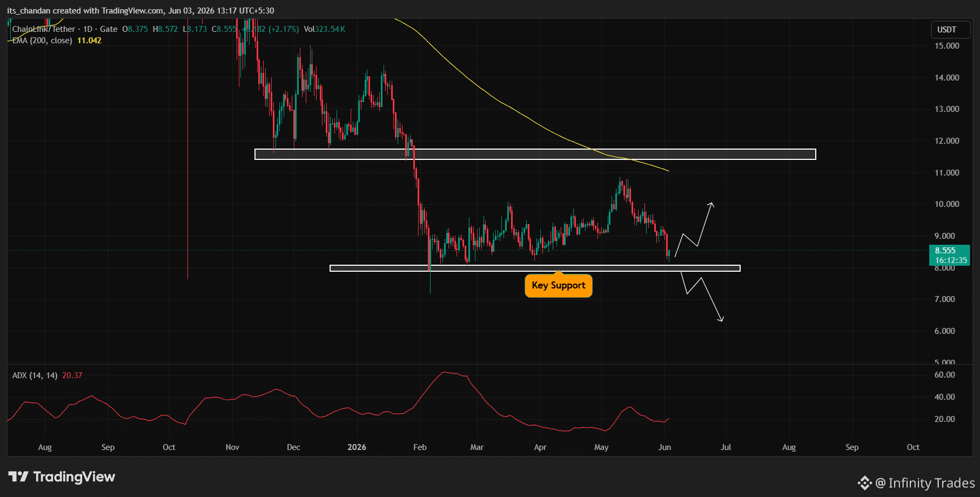Click the 10.000 price axis label
This screenshot has width=980, height=497.
pyautogui.click(x=947, y=204)
